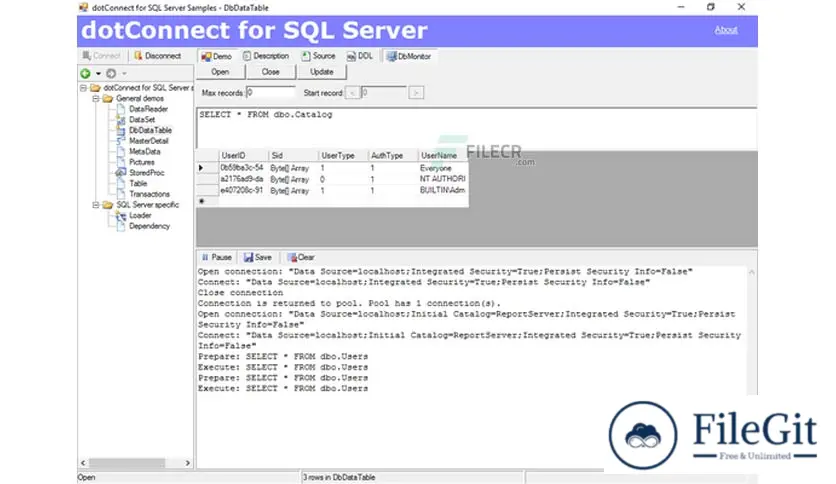Click the StoredProc item icon
The image size is (836, 484).
121,173
